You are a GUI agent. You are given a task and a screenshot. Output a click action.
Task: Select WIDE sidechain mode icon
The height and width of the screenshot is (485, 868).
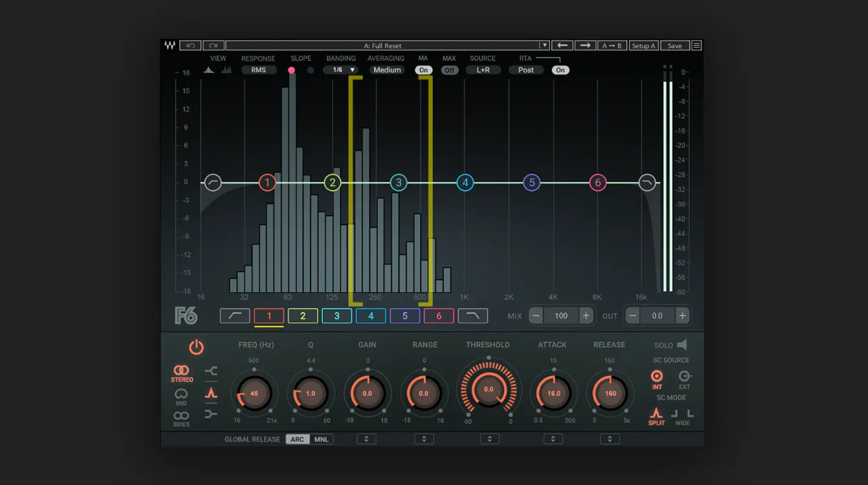coord(682,416)
